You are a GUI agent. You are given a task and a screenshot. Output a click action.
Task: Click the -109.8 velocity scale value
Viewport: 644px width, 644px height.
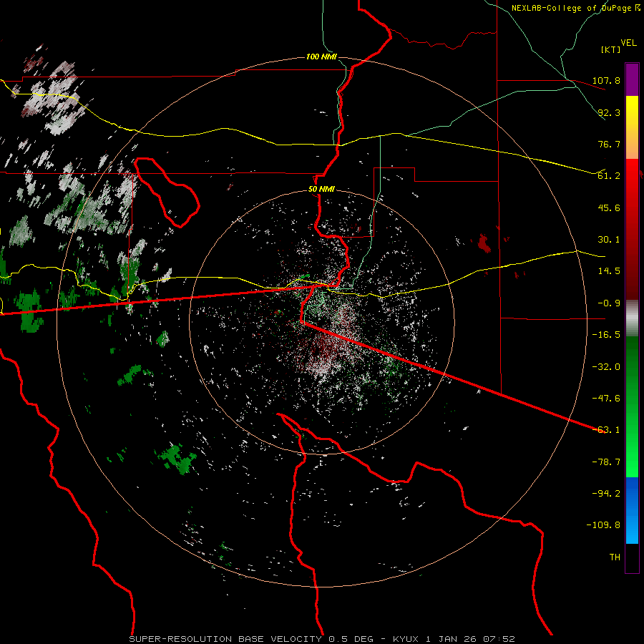click(x=603, y=525)
